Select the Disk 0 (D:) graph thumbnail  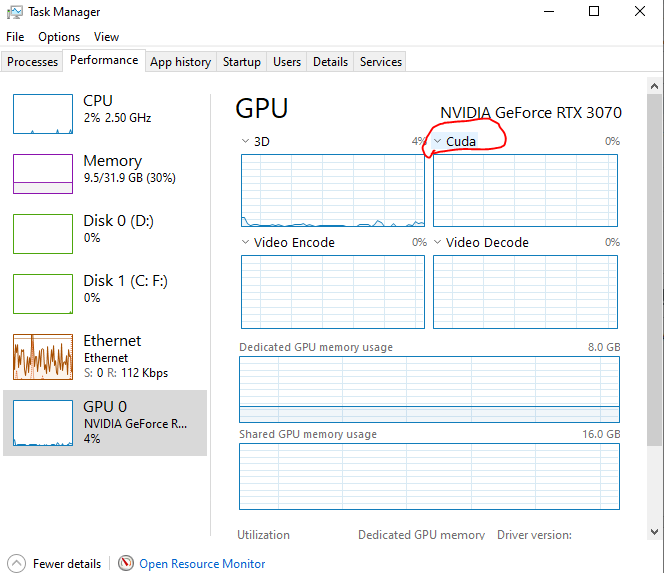click(43, 234)
